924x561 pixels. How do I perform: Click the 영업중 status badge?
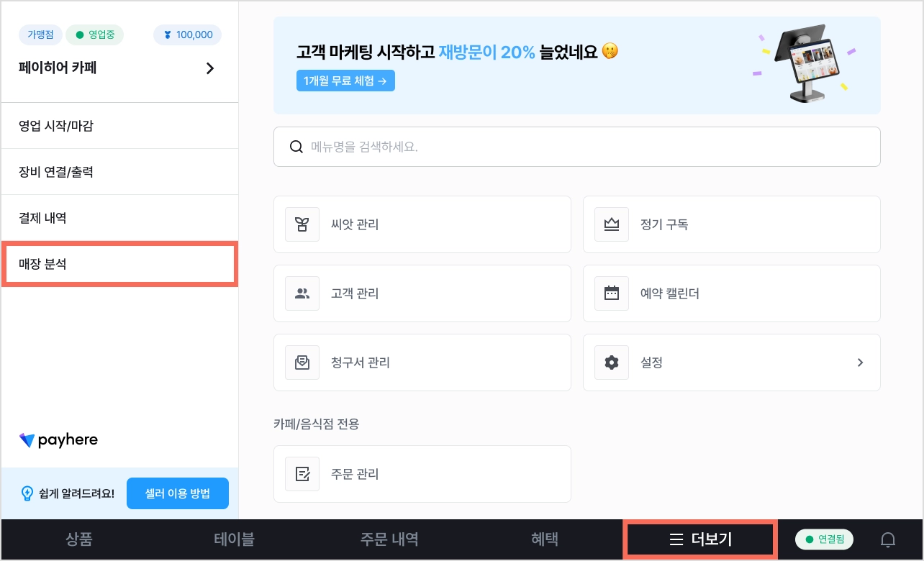(96, 35)
